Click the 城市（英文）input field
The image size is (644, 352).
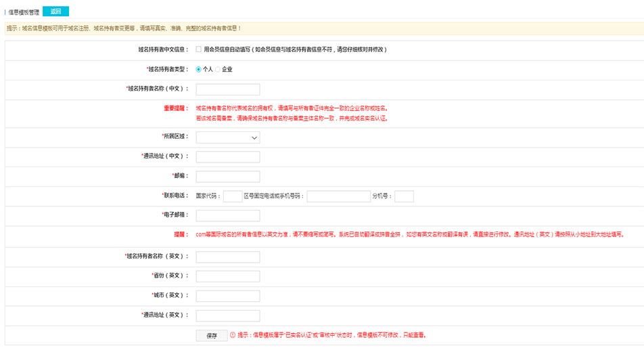click(x=227, y=296)
